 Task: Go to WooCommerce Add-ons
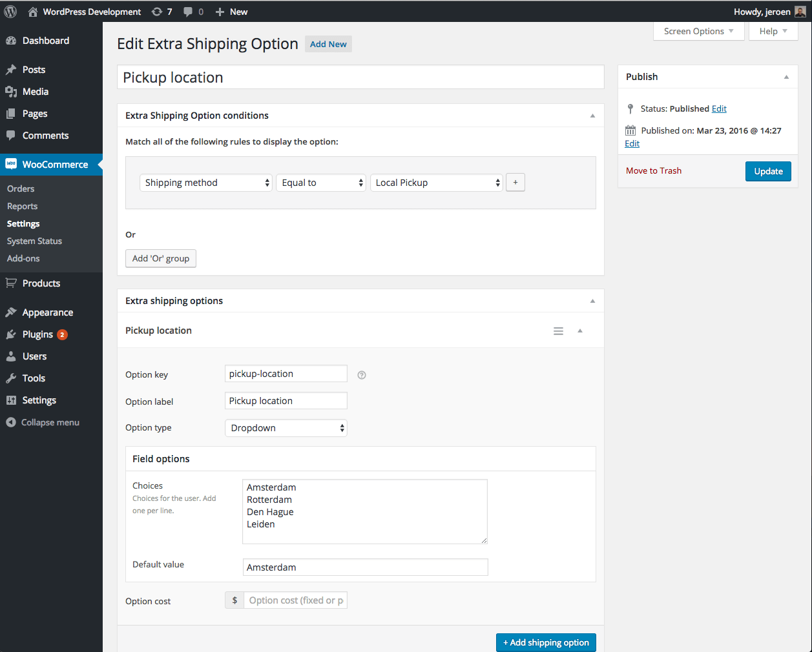(x=23, y=258)
